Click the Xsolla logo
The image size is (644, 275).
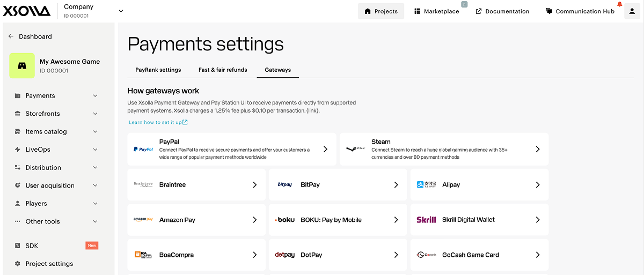26,11
